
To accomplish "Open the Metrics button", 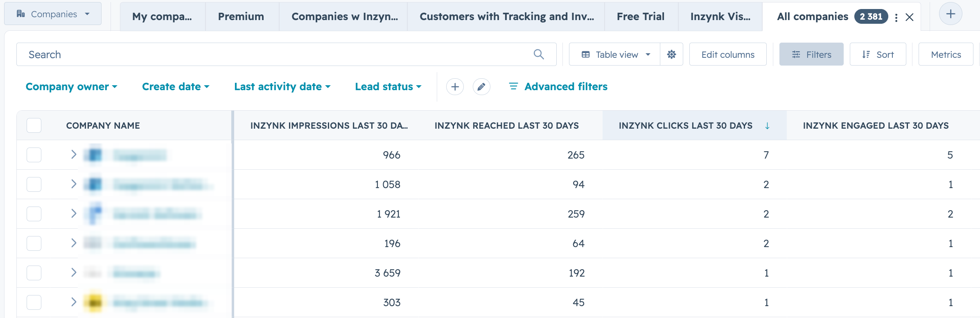I will pos(946,54).
